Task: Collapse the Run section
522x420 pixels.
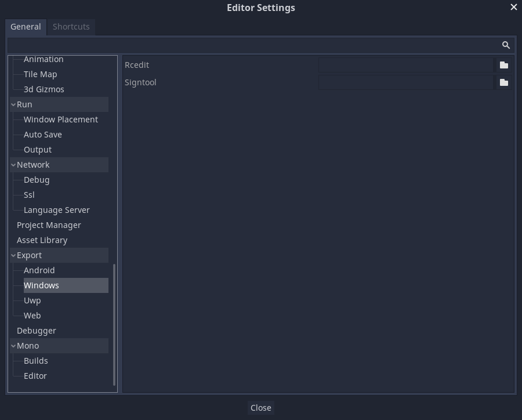Action: (13, 104)
